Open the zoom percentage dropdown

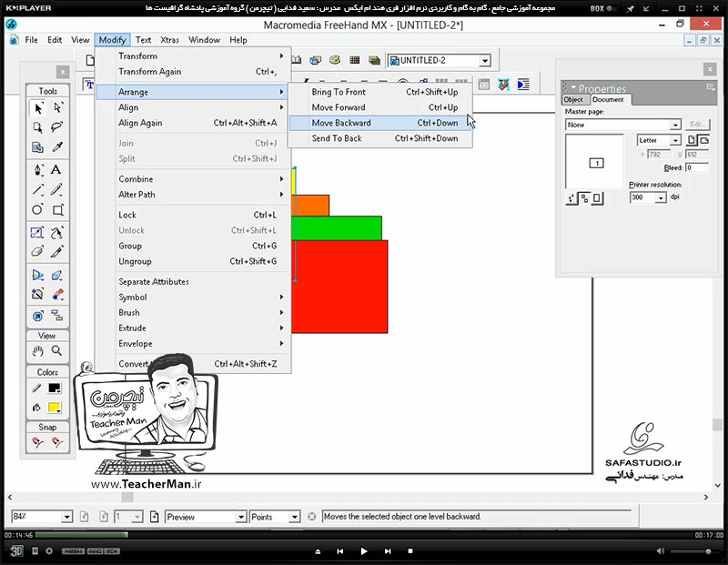66,517
